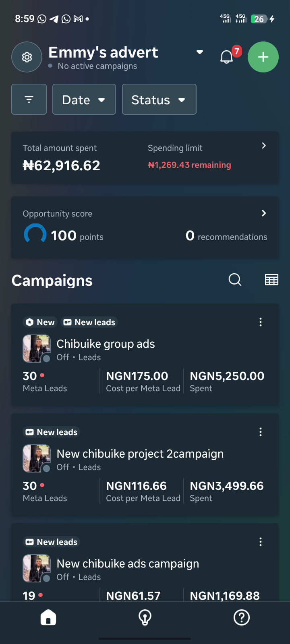The width and height of the screenshot is (290, 644).
Task: Open the Status filter dropdown
Action: coord(159,99)
